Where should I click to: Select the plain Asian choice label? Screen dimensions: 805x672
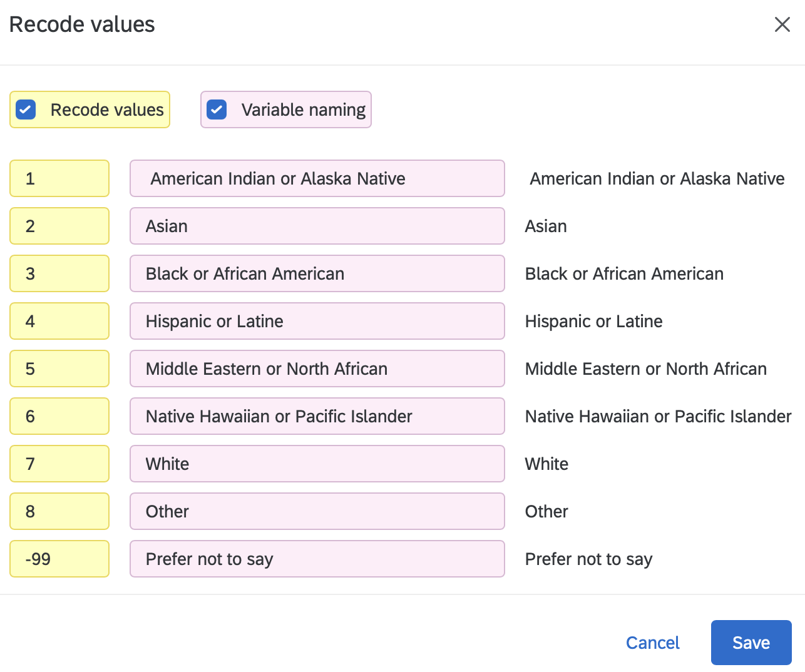pos(546,226)
